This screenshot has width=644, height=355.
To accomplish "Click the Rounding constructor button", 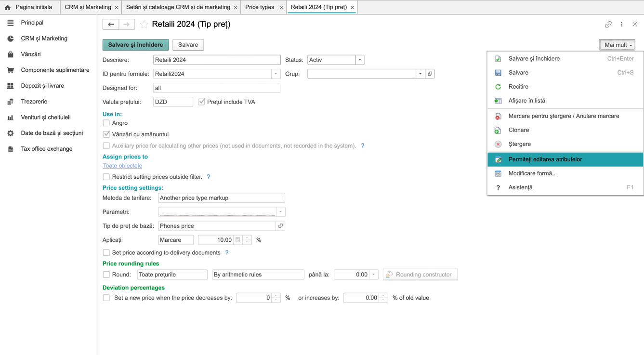I will pyautogui.click(x=420, y=275).
